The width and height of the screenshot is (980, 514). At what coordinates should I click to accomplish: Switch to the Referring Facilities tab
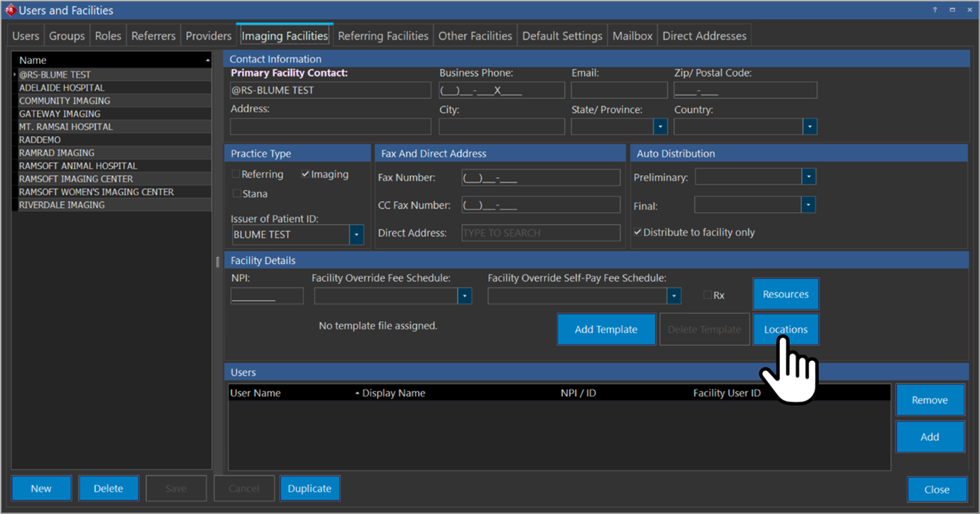click(x=383, y=36)
